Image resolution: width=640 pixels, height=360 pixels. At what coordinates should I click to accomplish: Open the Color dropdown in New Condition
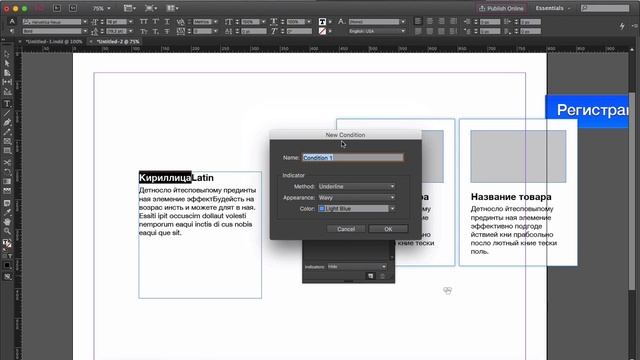(x=357, y=209)
